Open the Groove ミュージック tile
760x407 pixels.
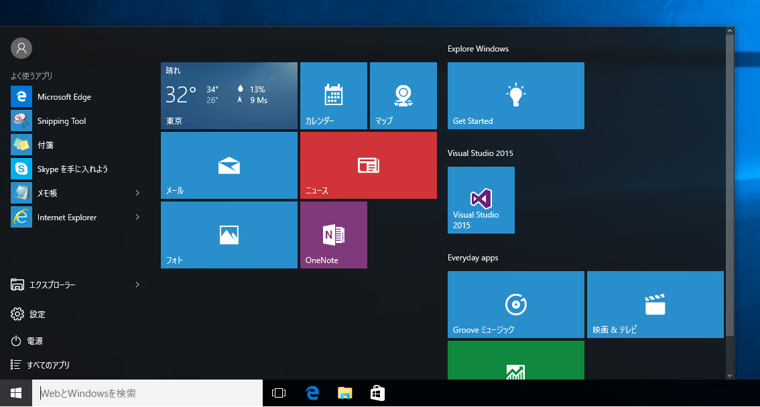coord(516,304)
